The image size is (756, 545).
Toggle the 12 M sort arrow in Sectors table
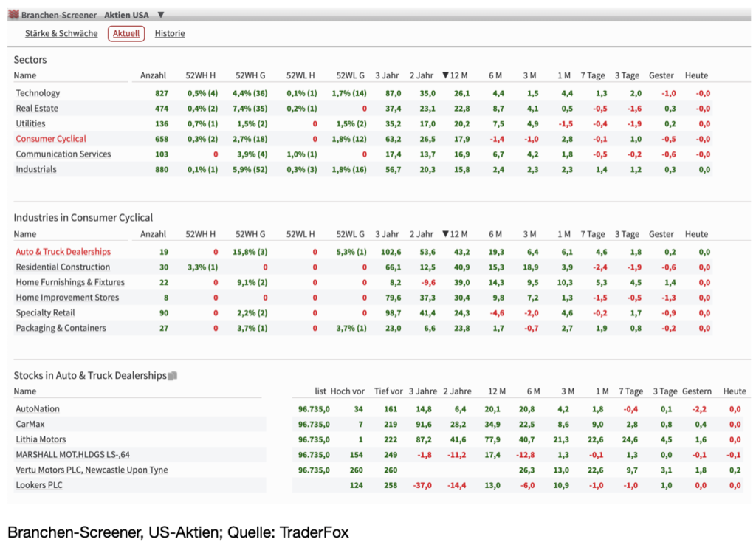tap(445, 75)
